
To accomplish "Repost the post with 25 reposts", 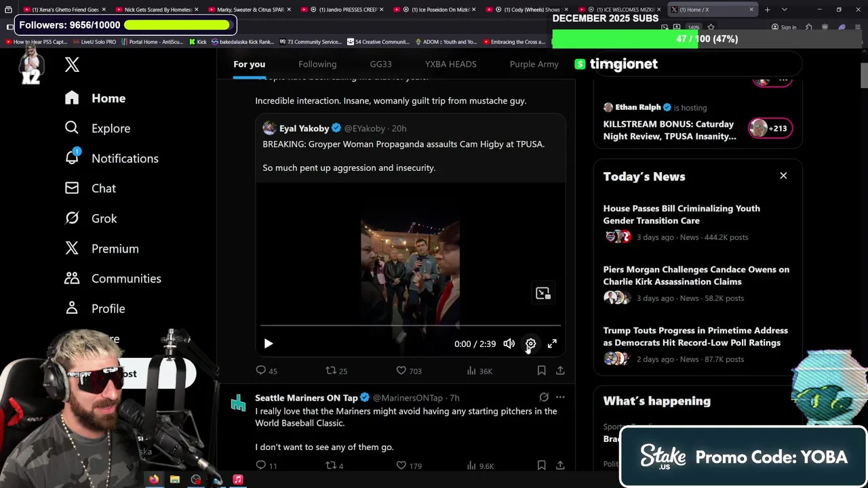I will (x=336, y=371).
